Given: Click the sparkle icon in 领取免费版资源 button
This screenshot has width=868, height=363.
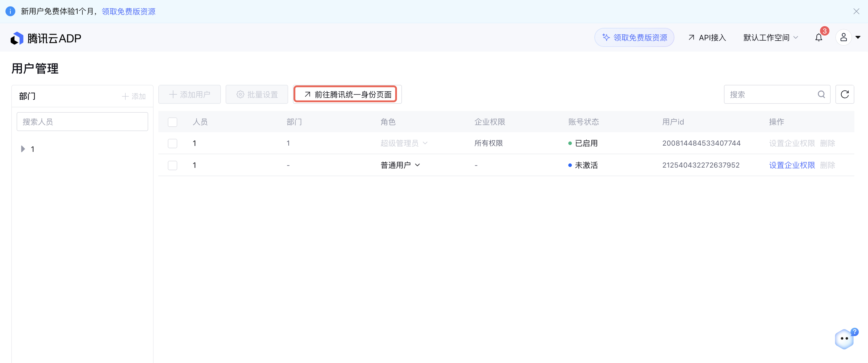Looking at the screenshot, I should click(606, 37).
